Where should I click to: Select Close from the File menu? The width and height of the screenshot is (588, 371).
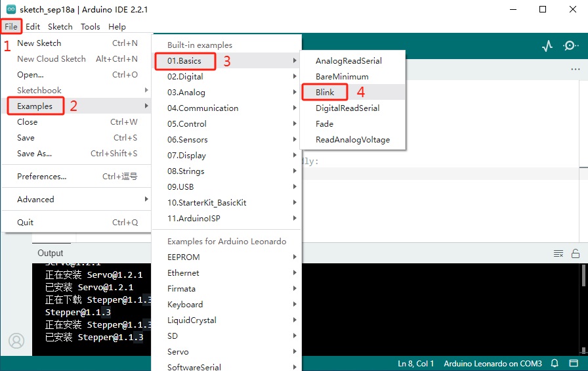tap(77, 122)
